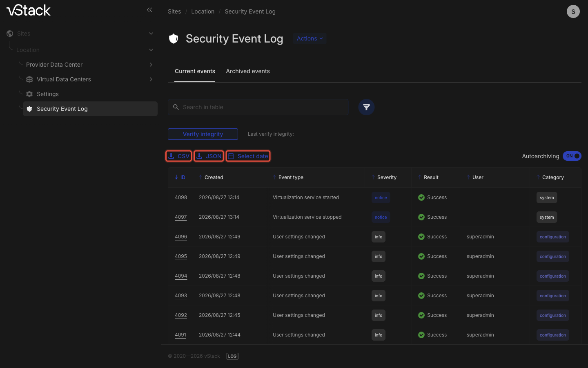Click Select date button
Image resolution: width=588 pixels, height=368 pixels.
click(x=248, y=156)
